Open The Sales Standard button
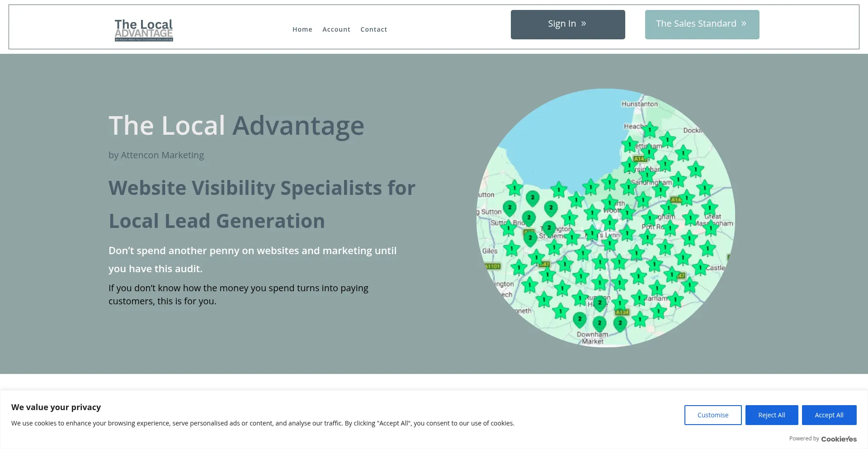Image resolution: width=868 pixels, height=449 pixels. tap(702, 24)
